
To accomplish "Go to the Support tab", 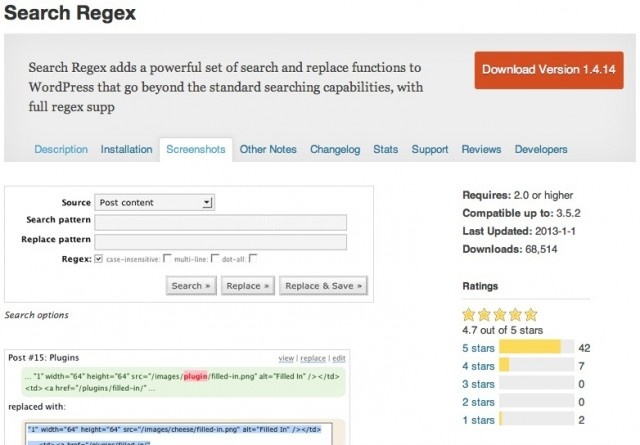I will [x=430, y=149].
